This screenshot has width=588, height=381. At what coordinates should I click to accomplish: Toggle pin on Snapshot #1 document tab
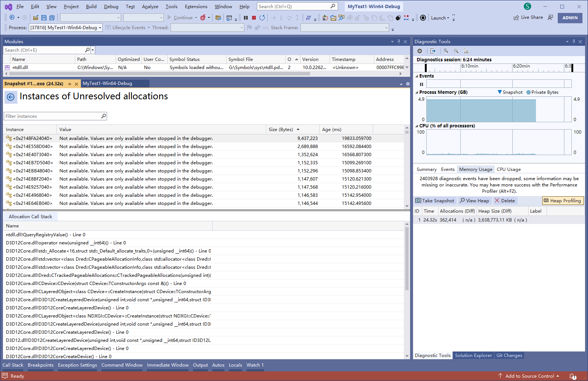70,84
